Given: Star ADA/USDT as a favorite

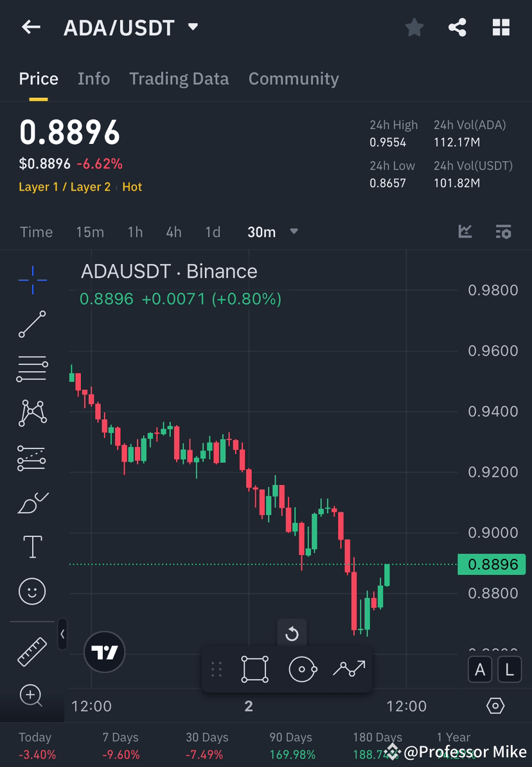Looking at the screenshot, I should pyautogui.click(x=414, y=28).
